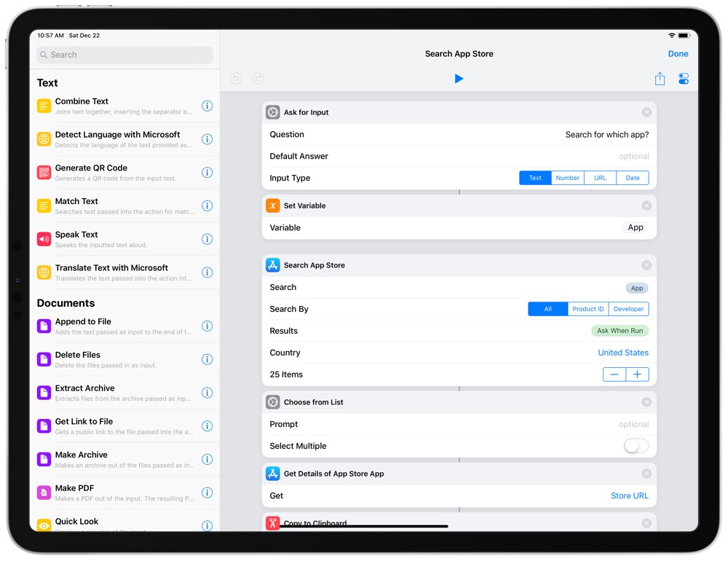Set Search By to Developer
Screen dimensions: 728x561
coord(629,309)
